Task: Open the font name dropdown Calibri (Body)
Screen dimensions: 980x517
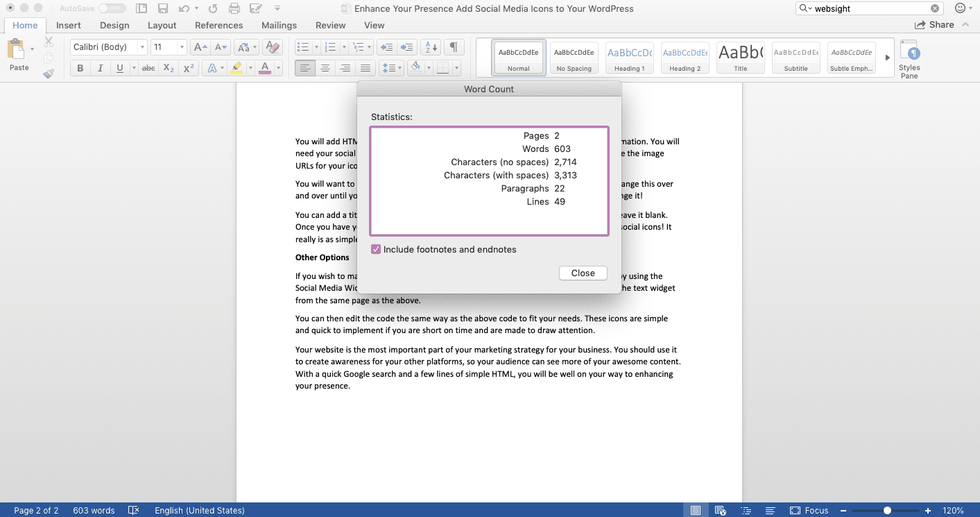Action: pyautogui.click(x=143, y=47)
